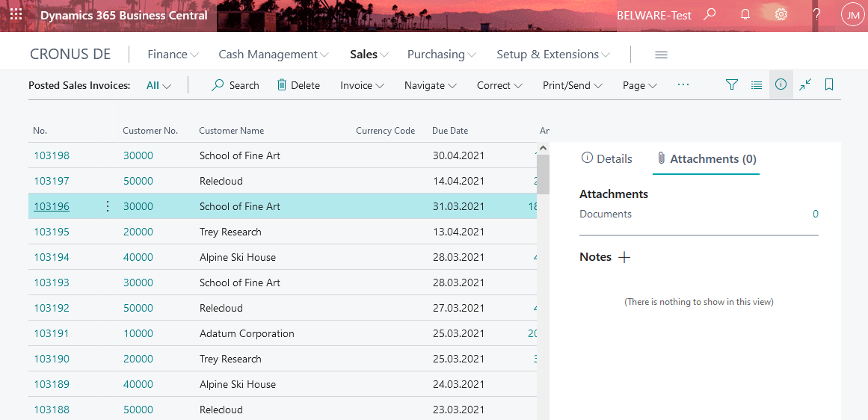Select School of Fine Art on row 103193
Image resolution: width=868 pixels, height=420 pixels.
(x=240, y=282)
